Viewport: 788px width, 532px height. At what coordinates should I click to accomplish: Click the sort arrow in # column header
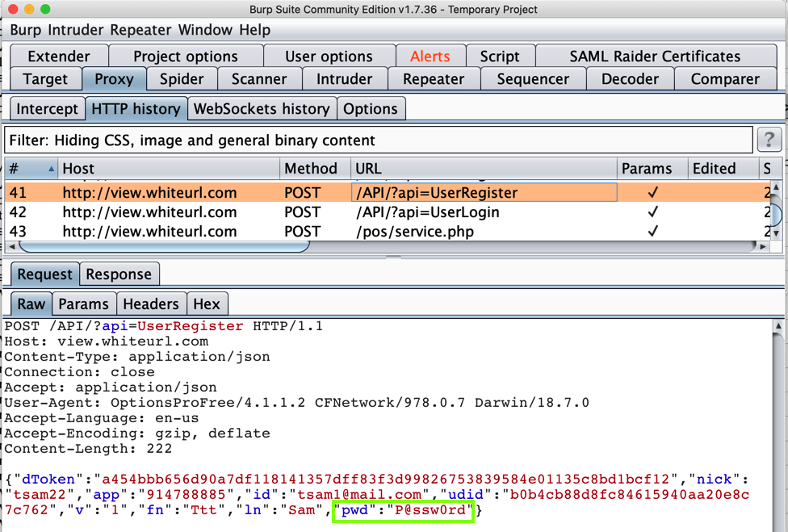pos(51,170)
